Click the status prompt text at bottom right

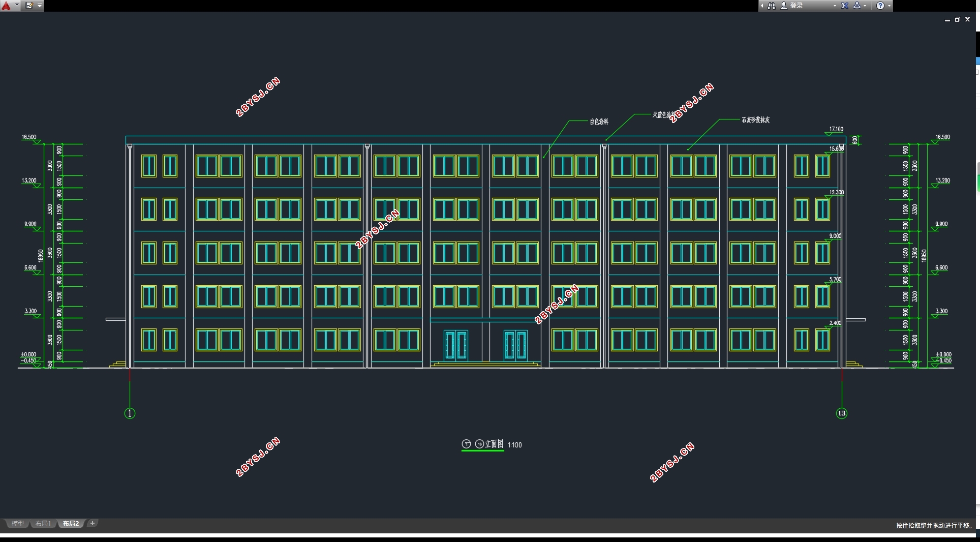[934, 526]
